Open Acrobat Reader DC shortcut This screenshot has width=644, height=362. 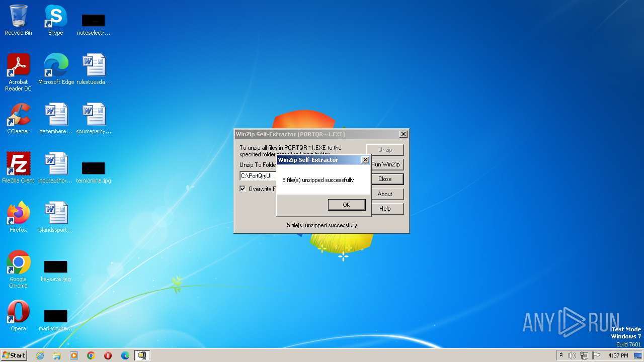click(18, 72)
